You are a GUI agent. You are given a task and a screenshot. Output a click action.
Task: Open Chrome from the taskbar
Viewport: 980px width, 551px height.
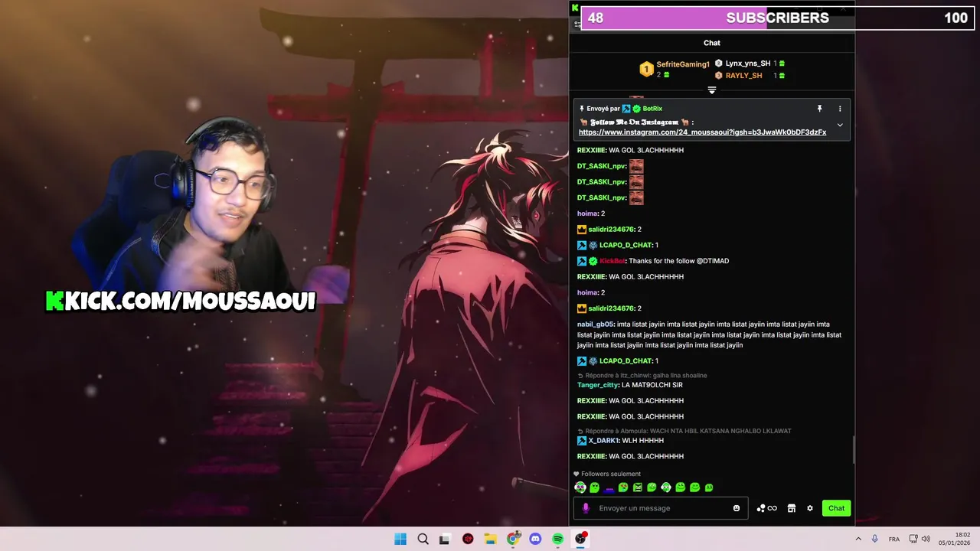click(513, 539)
